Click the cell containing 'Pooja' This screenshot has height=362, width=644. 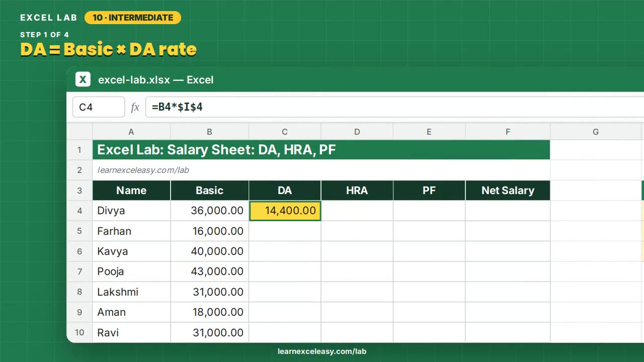[131, 271]
